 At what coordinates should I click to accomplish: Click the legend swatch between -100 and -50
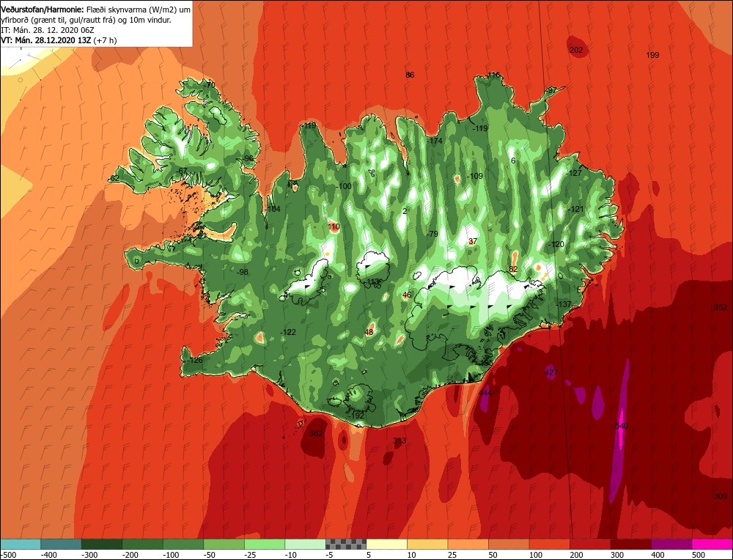coord(183,544)
